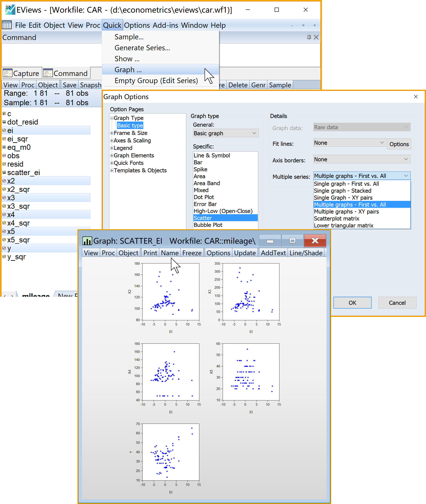The image size is (426, 504).
Task: Expand the Frame & Size option node
Action: (112, 133)
